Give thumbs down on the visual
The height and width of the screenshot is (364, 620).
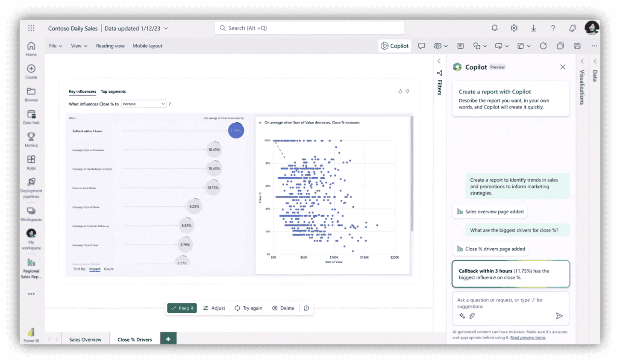407,91
